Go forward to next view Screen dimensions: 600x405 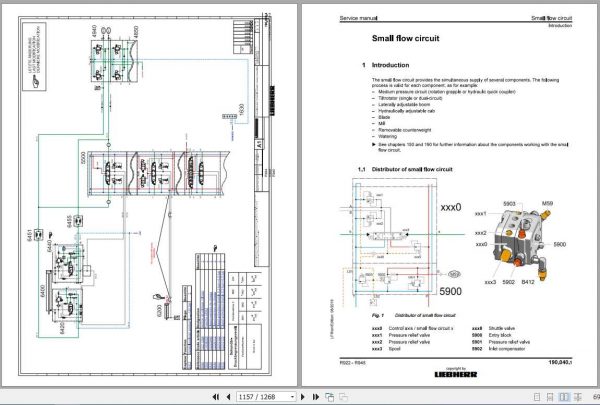pos(343,397)
